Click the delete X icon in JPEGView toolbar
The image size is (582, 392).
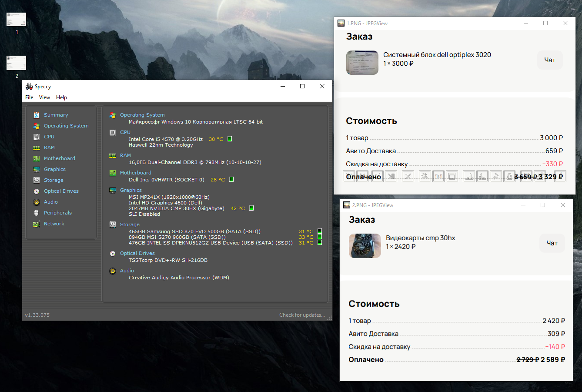(x=408, y=176)
